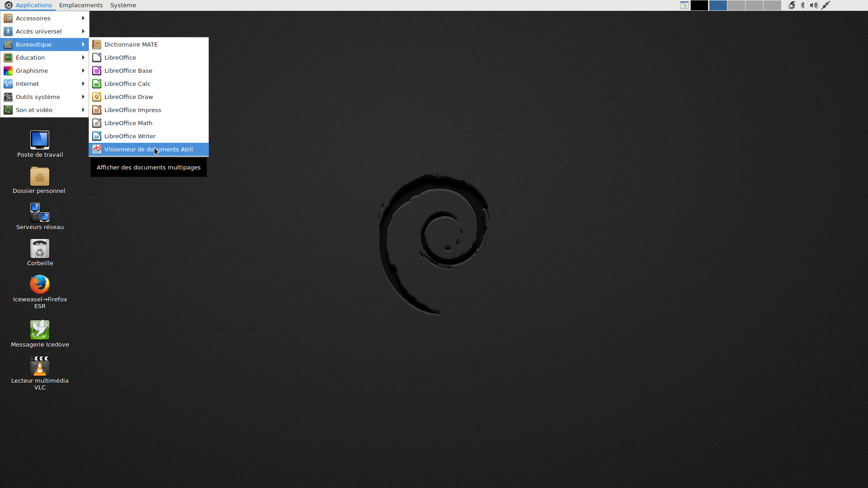This screenshot has width=868, height=488.
Task: Launch LibreOffice Math from the menu
Action: pos(128,123)
